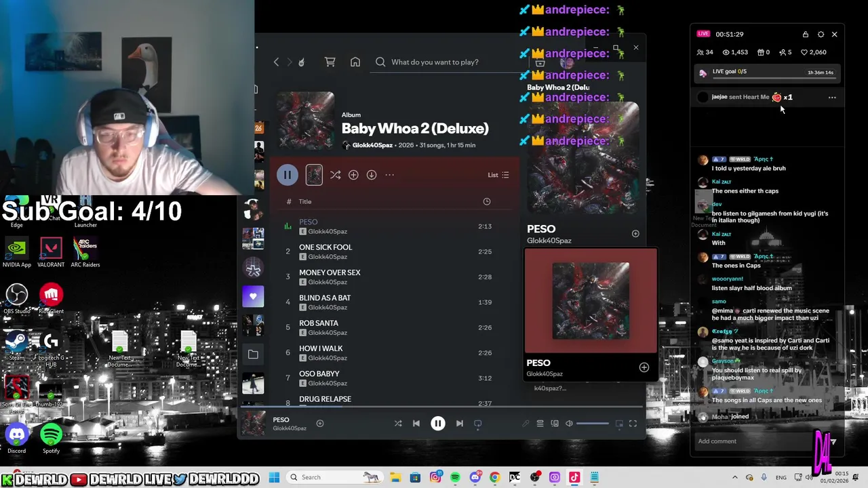
Task: Pause the album with the big round button
Action: coord(288,175)
